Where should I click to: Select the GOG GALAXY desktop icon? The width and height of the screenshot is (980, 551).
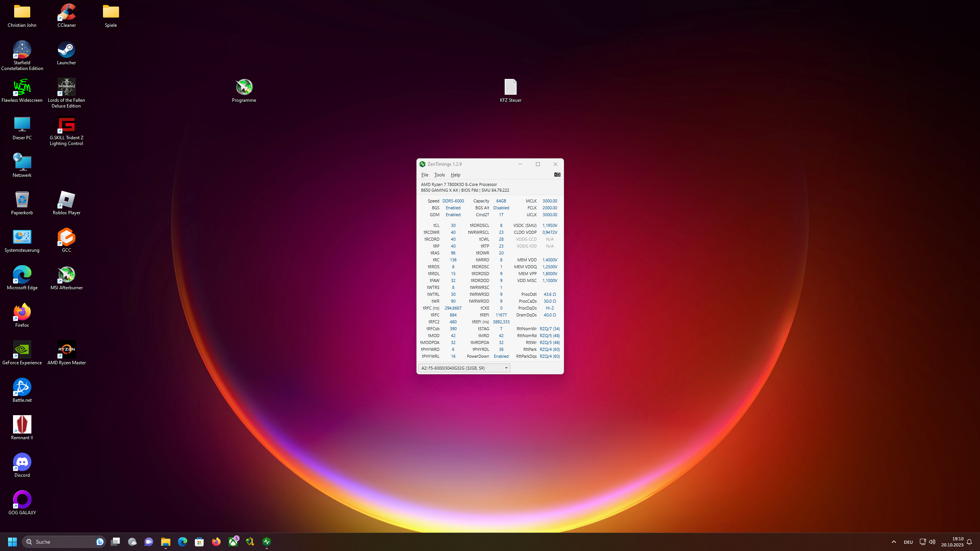click(22, 500)
